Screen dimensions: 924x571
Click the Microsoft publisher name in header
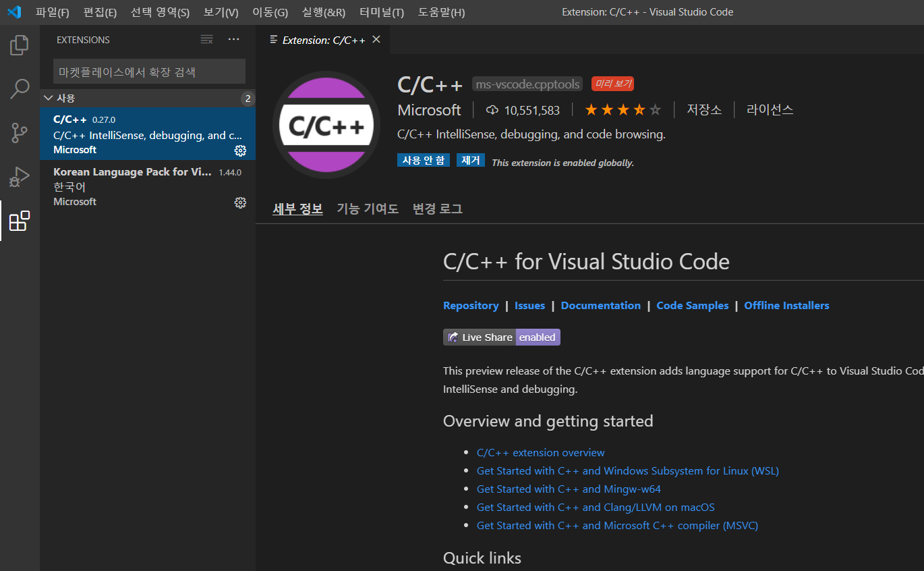(429, 110)
